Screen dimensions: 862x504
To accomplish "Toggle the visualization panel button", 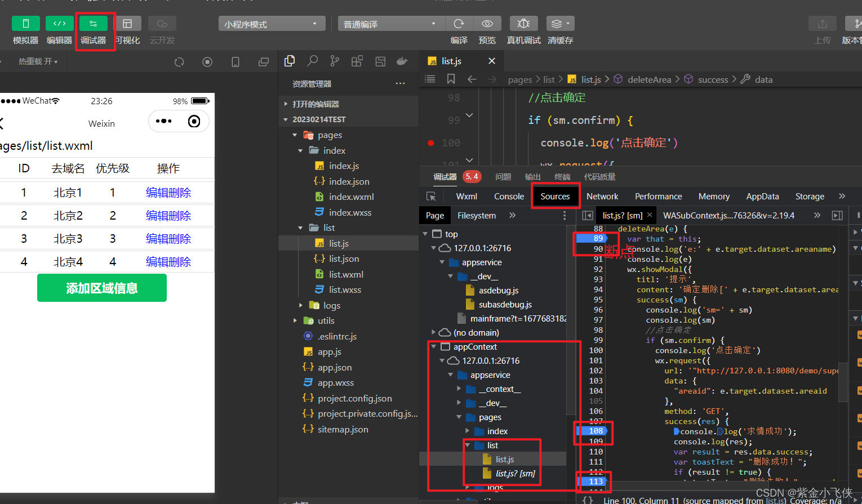I will (x=127, y=24).
